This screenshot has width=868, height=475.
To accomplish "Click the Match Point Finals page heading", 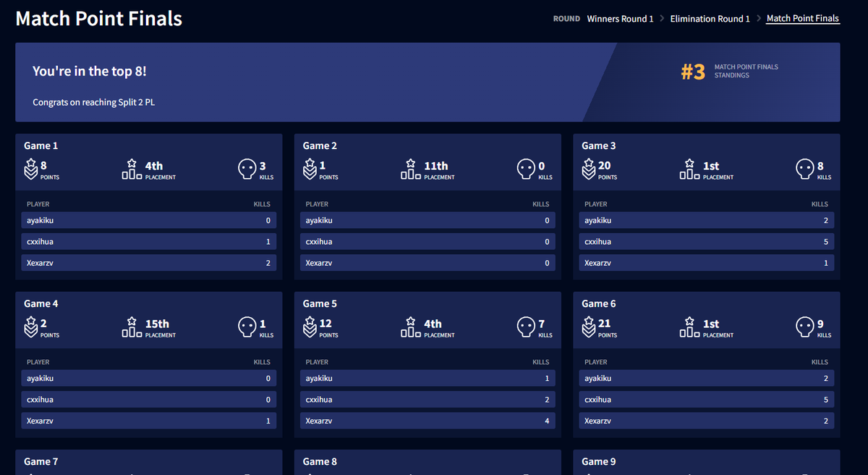I will [x=99, y=19].
